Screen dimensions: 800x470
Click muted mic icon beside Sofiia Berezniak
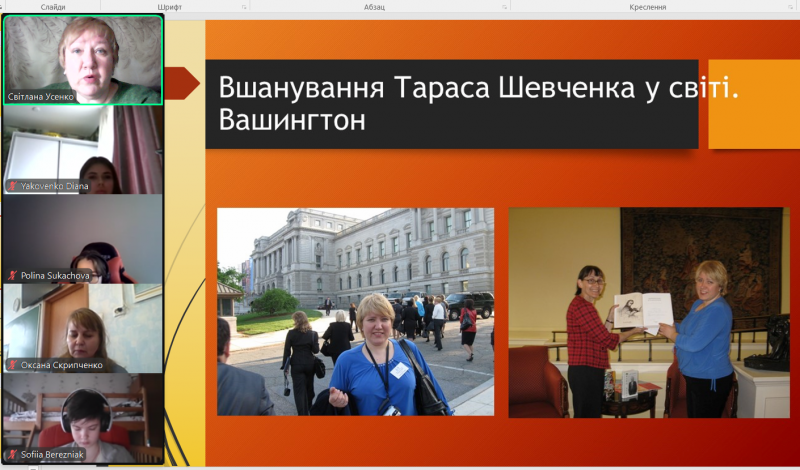tap(13, 455)
